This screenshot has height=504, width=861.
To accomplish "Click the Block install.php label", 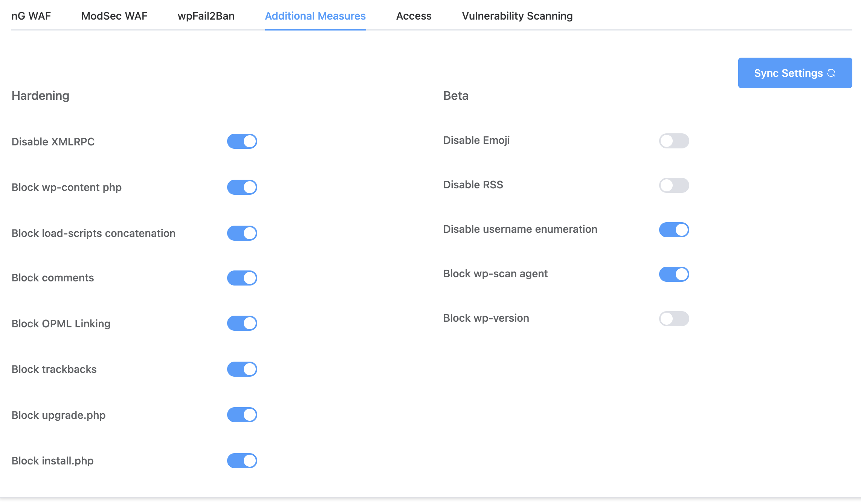I will 52,461.
